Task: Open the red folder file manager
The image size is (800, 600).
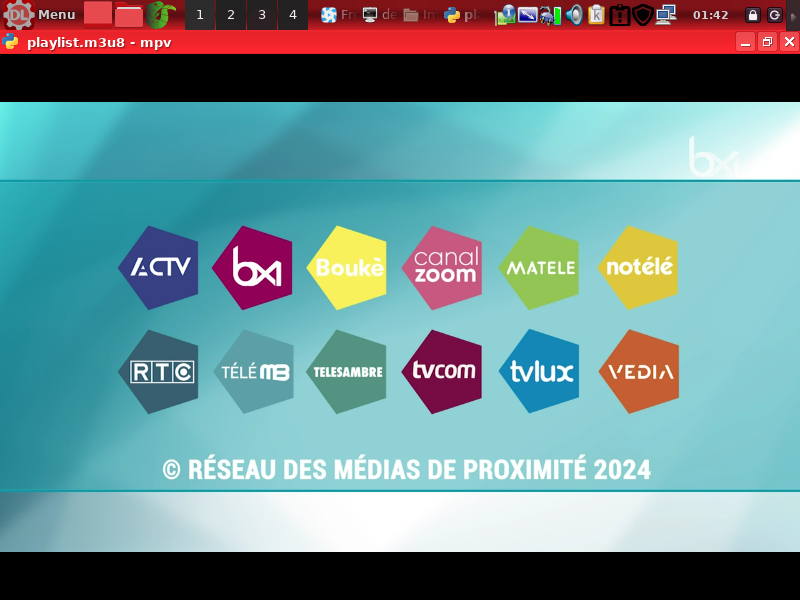Action: 129,15
